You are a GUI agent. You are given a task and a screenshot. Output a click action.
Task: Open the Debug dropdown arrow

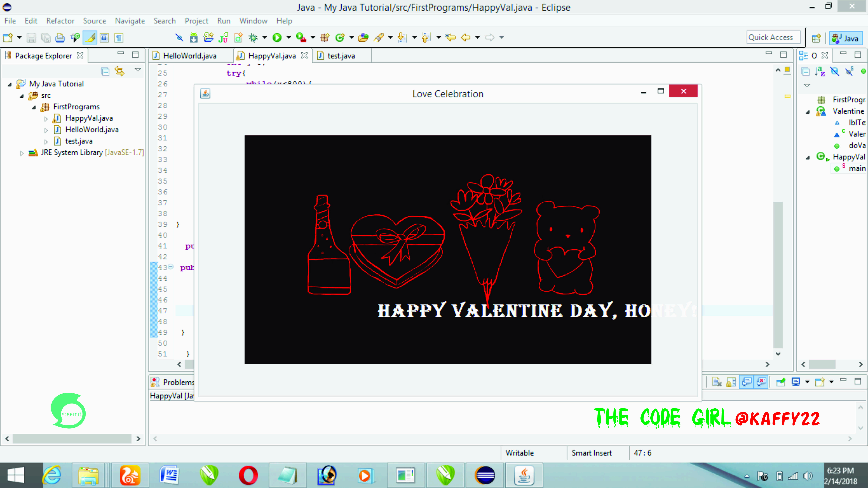(x=265, y=37)
